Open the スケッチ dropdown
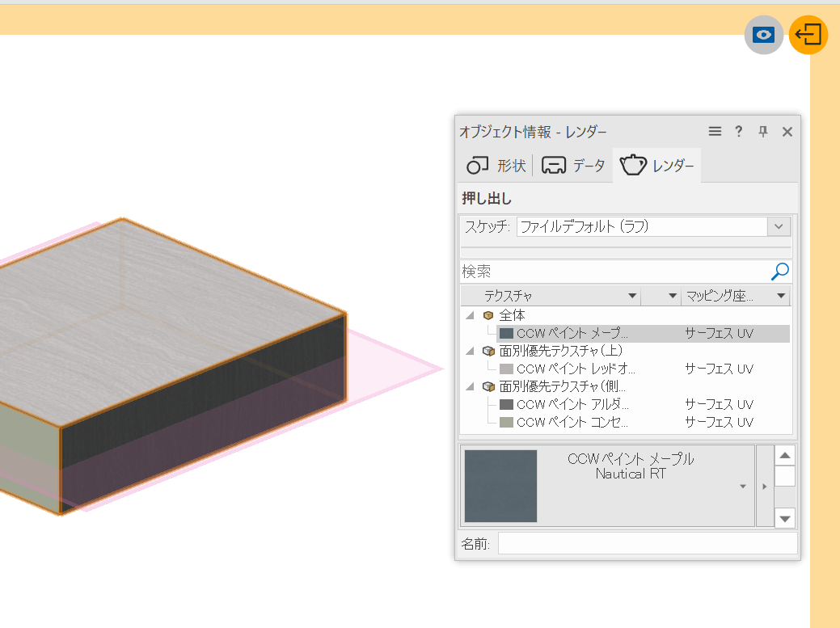Viewport: 840px width, 628px height. coord(778,227)
